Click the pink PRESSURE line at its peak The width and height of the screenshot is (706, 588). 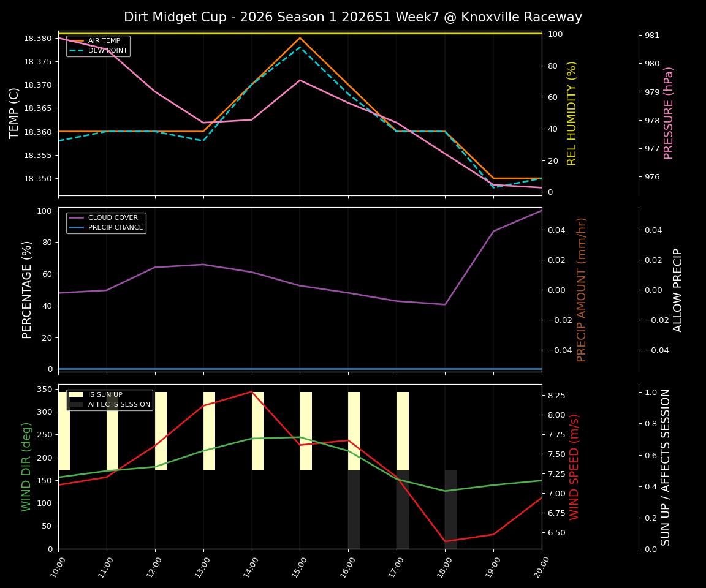pos(300,80)
